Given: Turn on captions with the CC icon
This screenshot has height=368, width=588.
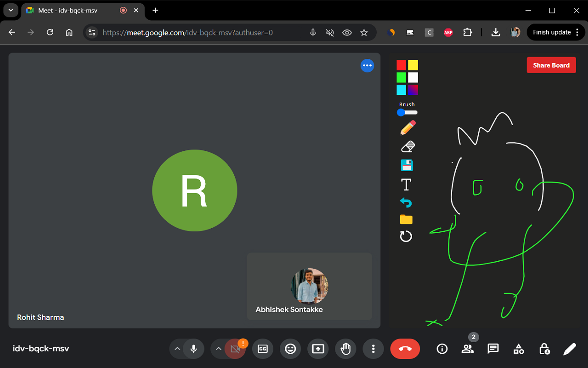Looking at the screenshot, I should (262, 349).
